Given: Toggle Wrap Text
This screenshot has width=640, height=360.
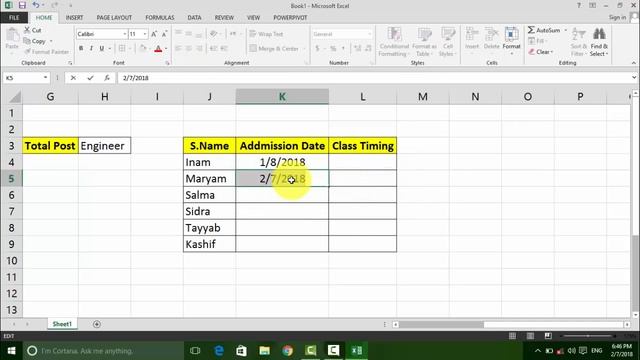Looking at the screenshot, I should click(x=266, y=34).
